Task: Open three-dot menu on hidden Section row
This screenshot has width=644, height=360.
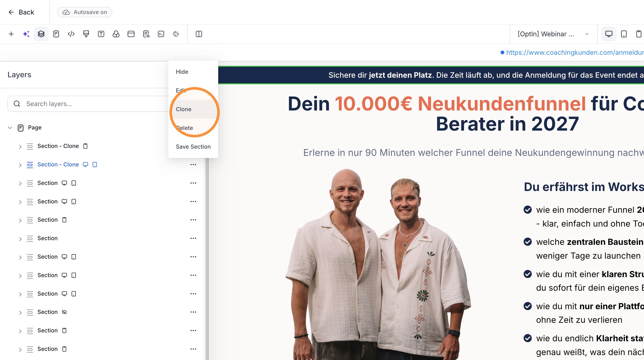Action: [x=193, y=312]
